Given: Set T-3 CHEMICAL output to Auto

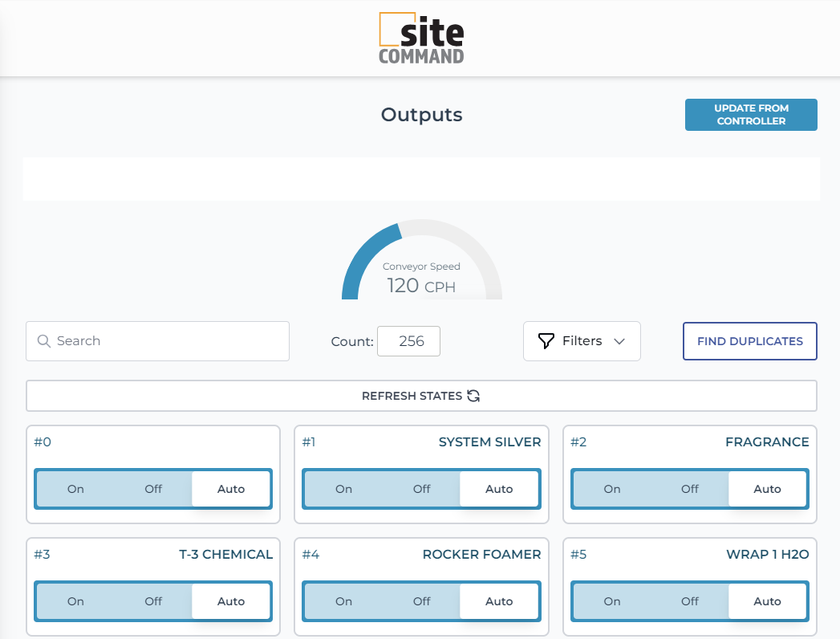Looking at the screenshot, I should pos(231,601).
